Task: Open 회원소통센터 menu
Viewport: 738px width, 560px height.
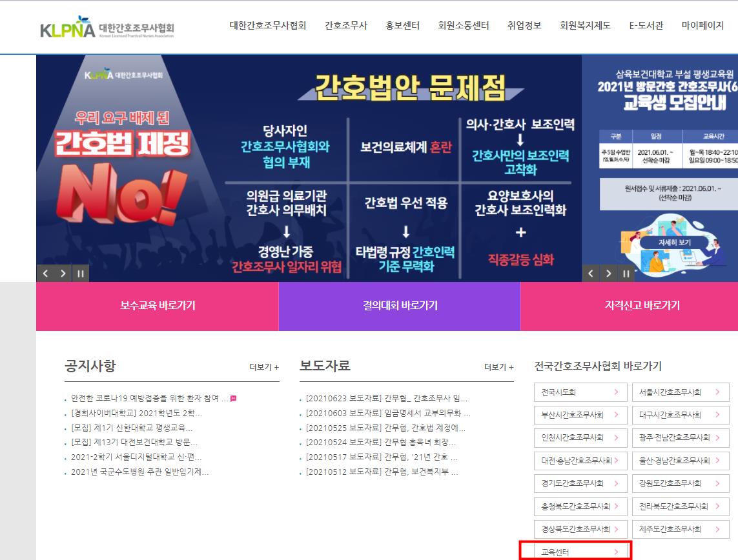Action: coord(464,25)
